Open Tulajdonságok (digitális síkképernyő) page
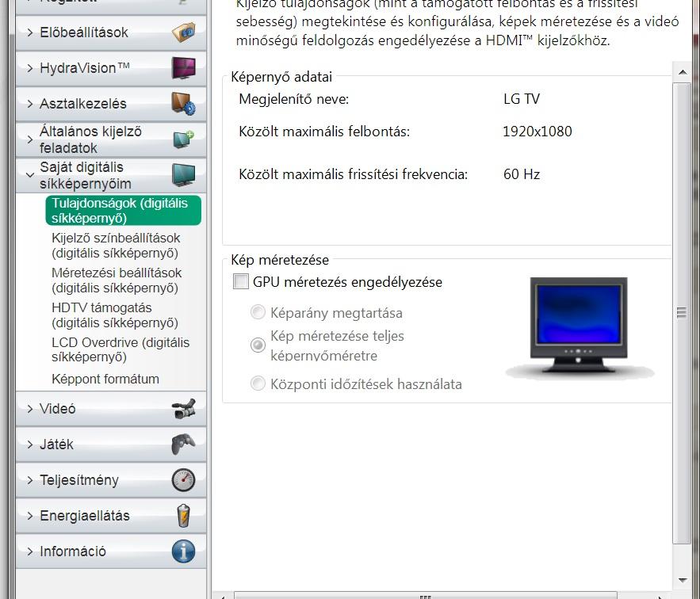The height and width of the screenshot is (599, 700). (123, 210)
